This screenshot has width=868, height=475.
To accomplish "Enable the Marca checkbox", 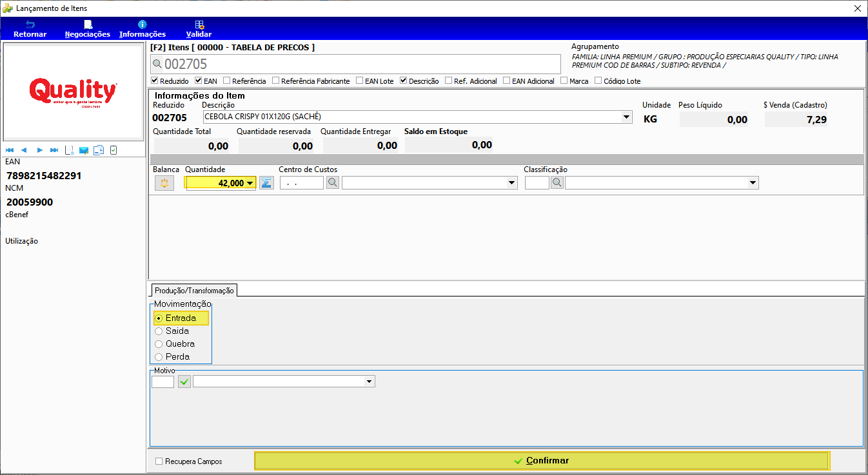I will click(564, 81).
